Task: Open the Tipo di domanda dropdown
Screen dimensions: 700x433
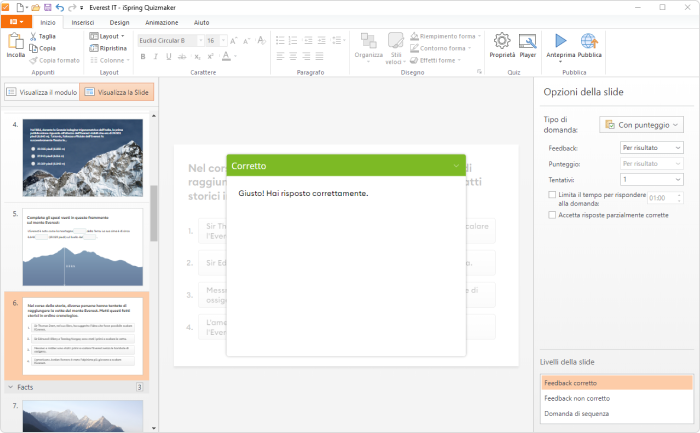Action: coord(640,125)
